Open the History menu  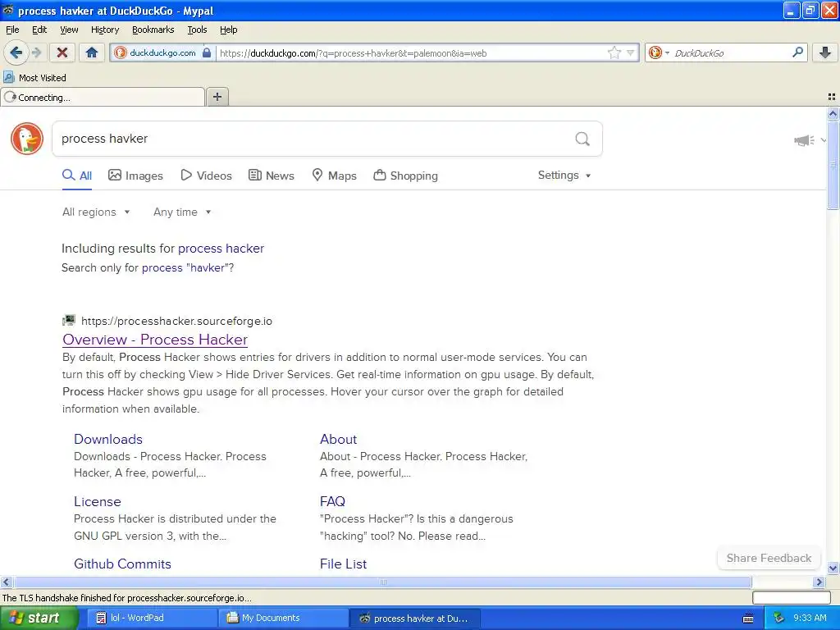[104, 30]
